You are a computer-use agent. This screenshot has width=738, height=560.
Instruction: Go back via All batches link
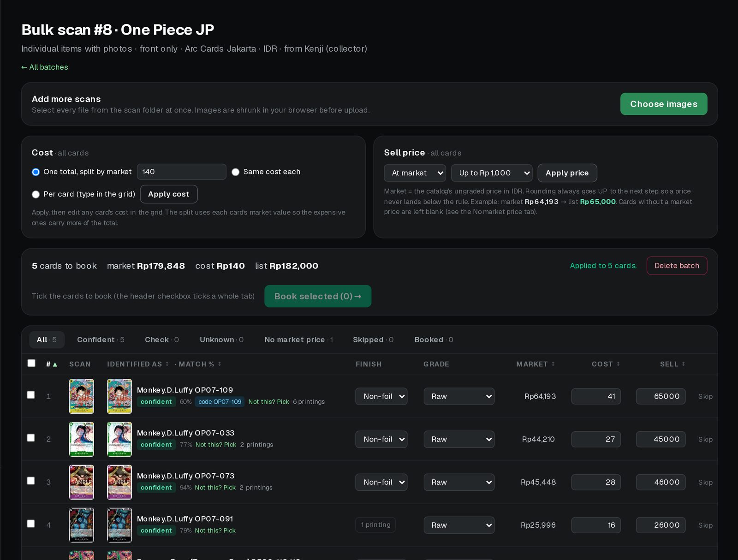[x=45, y=67]
